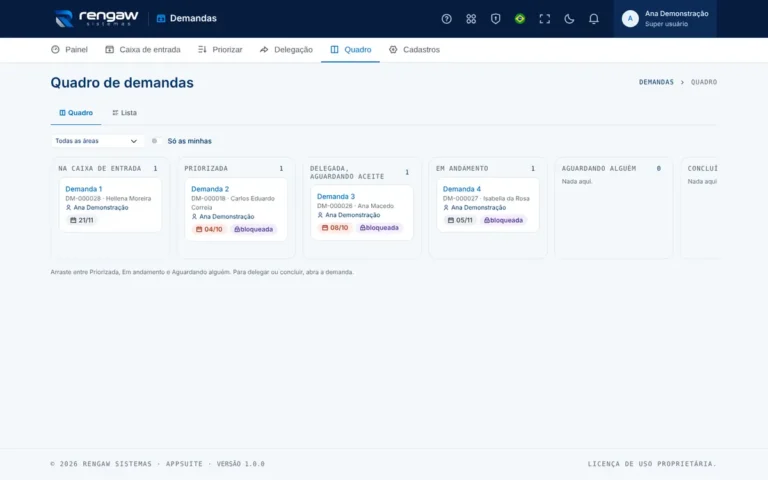Click the Só as minhas label
The width and height of the screenshot is (768, 480).
(x=190, y=141)
